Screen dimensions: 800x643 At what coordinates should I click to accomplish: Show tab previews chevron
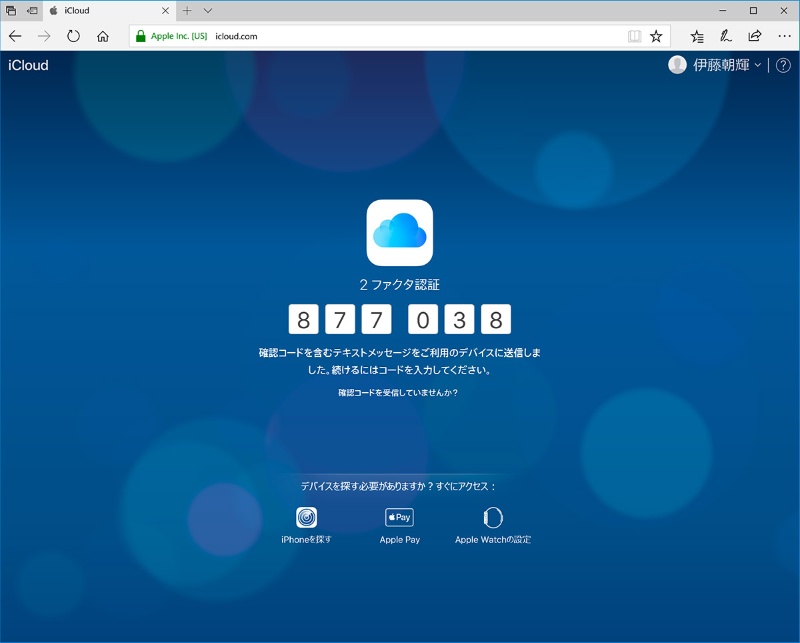tap(208, 10)
